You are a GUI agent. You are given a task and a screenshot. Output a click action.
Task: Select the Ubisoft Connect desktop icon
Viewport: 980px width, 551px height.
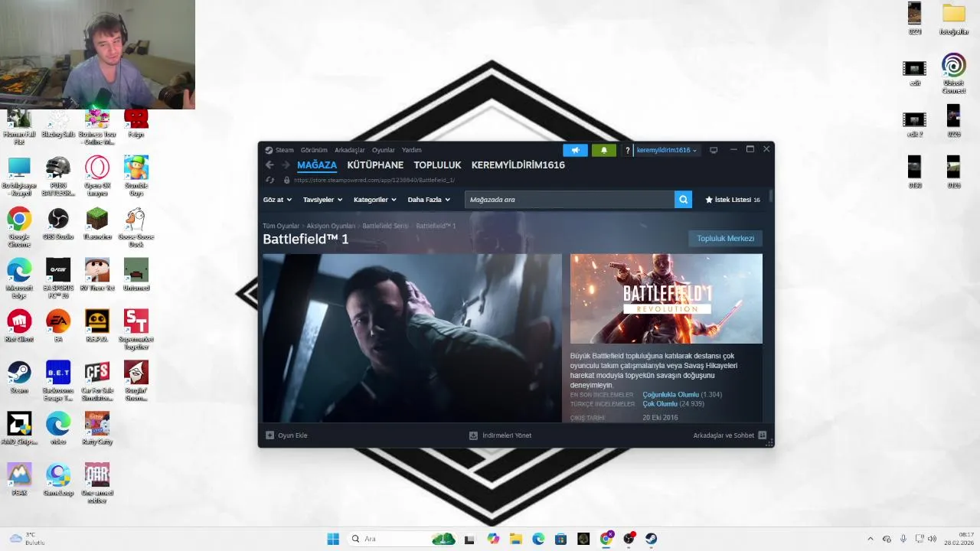(x=953, y=73)
